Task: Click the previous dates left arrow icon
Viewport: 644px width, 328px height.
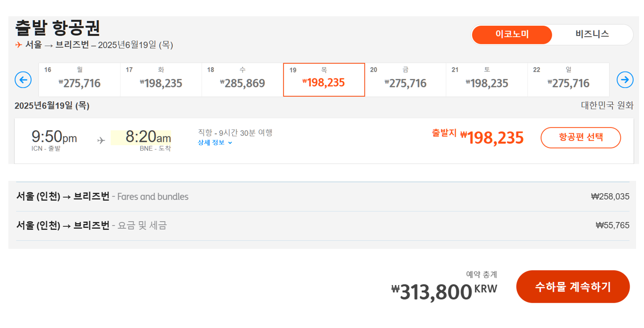Action: pos(23,80)
